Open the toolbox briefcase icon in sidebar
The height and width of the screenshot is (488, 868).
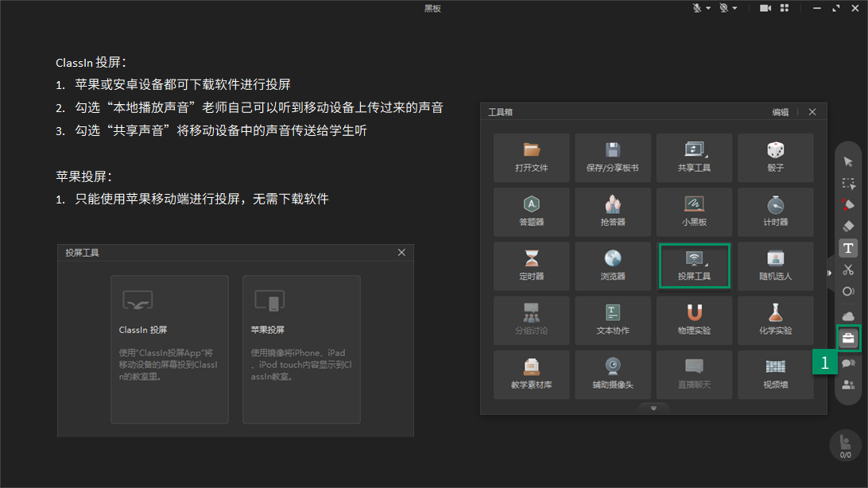(x=848, y=338)
